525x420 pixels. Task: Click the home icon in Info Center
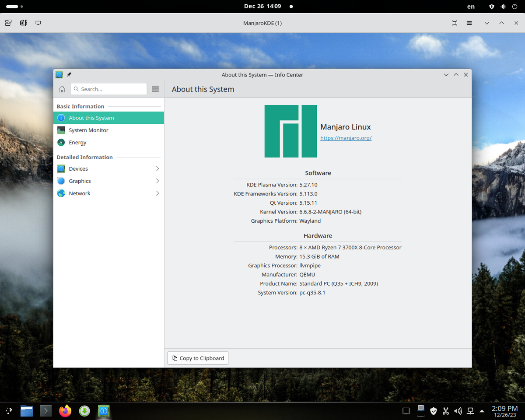pyautogui.click(x=62, y=89)
